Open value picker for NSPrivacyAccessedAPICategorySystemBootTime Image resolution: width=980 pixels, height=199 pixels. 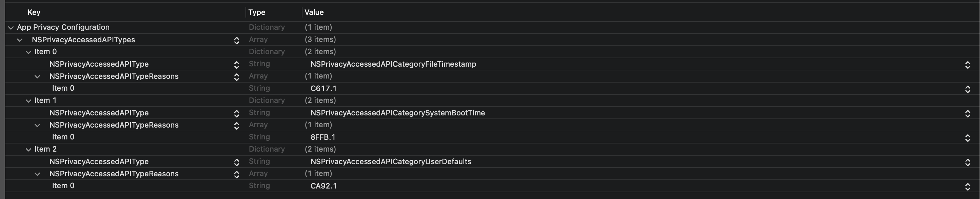coord(967,113)
